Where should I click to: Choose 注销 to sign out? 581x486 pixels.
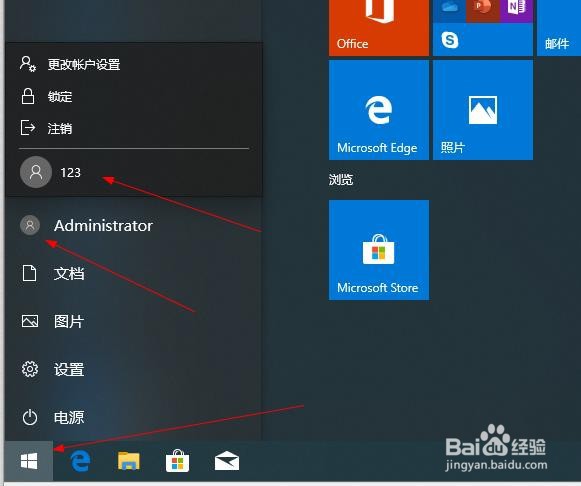134,128
